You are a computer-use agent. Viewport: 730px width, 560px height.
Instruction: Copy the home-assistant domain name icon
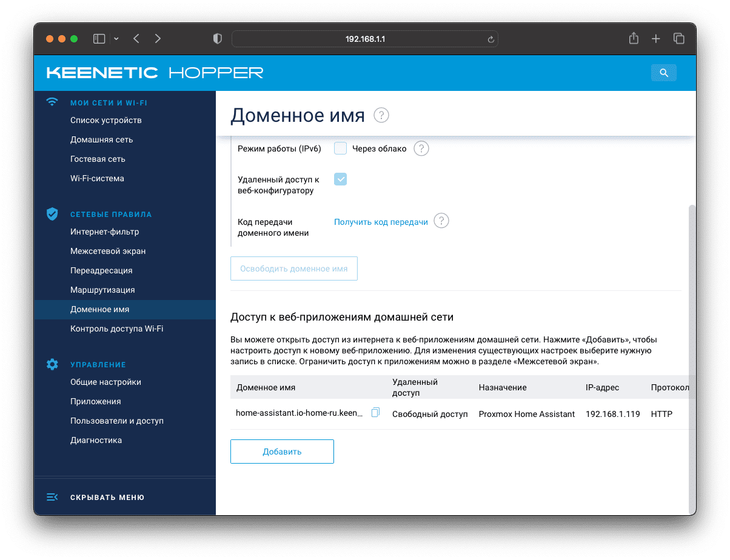[x=375, y=413]
